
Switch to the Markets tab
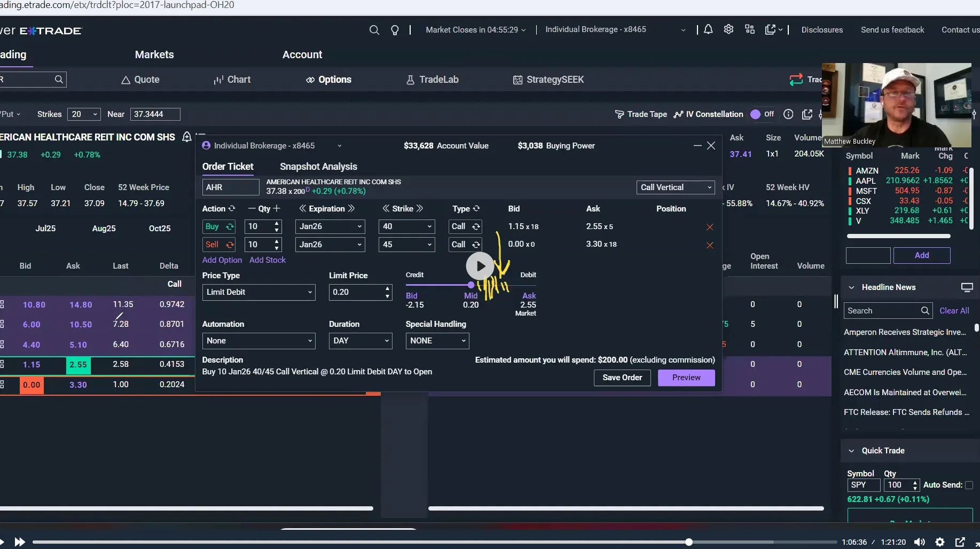pos(154,54)
